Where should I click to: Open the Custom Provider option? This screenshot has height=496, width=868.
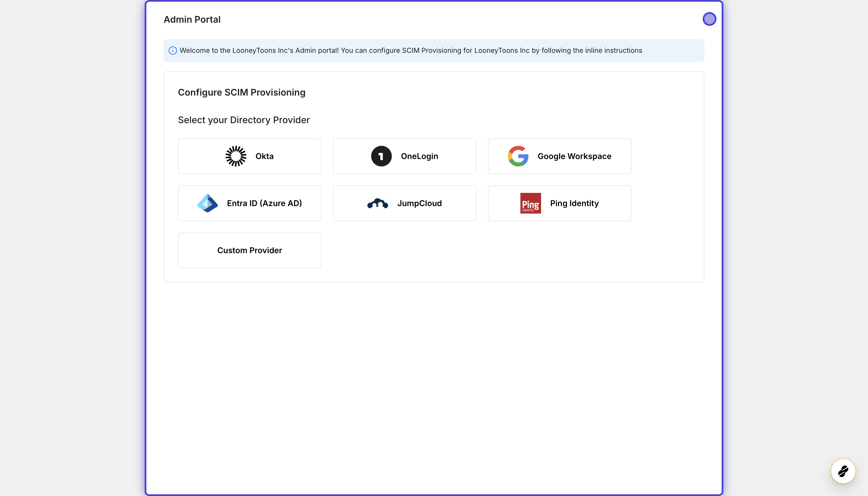point(249,250)
